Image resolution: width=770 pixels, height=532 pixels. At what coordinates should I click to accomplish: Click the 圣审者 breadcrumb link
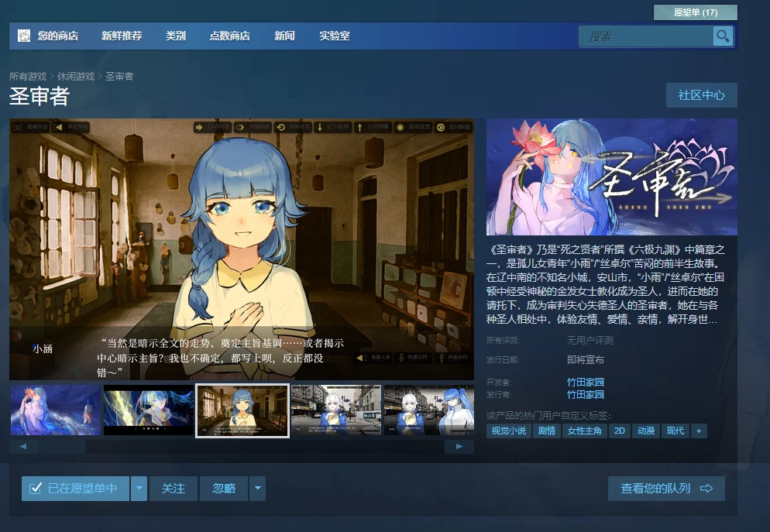pyautogui.click(x=119, y=77)
